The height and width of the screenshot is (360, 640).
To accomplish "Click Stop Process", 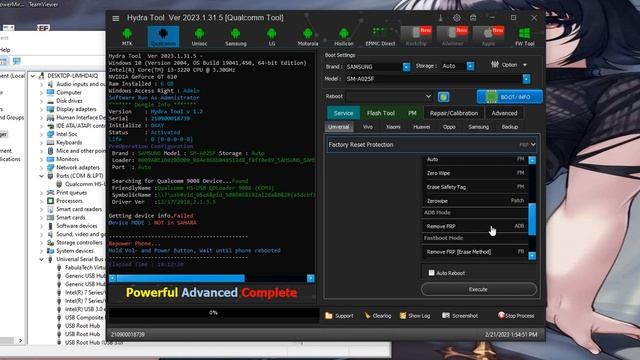I will [x=516, y=316].
